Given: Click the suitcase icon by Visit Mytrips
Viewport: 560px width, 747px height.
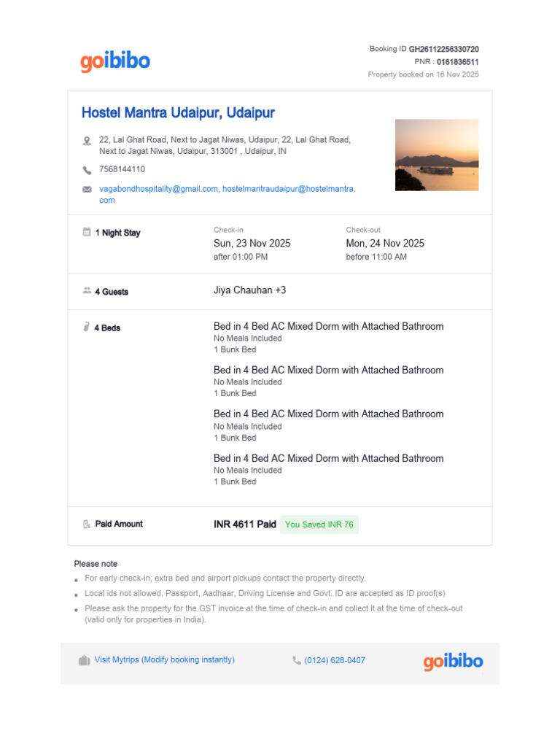Looking at the screenshot, I should [85, 660].
